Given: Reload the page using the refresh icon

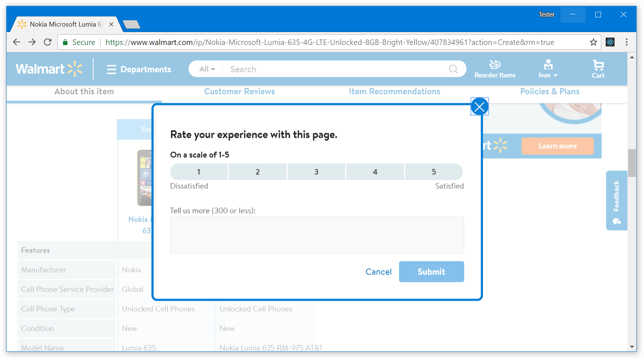Looking at the screenshot, I should [x=48, y=42].
